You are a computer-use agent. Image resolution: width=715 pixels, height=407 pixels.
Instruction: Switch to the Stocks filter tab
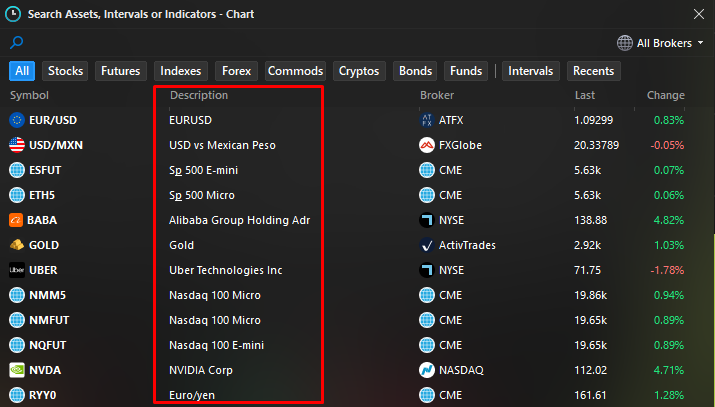(x=66, y=71)
